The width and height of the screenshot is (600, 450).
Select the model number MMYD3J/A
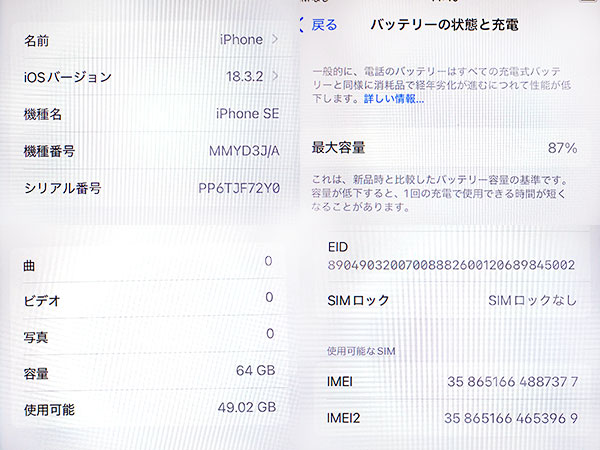(x=244, y=151)
